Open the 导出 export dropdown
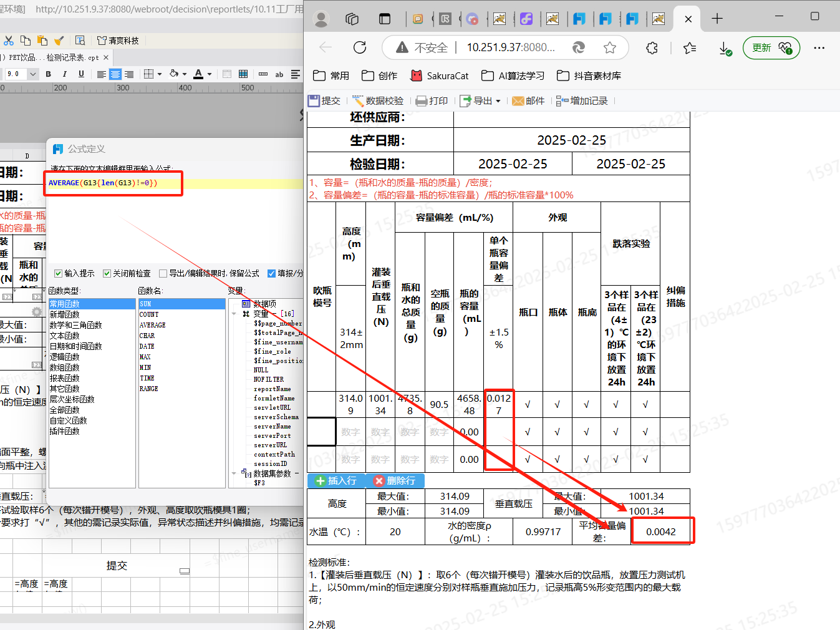 click(x=480, y=100)
